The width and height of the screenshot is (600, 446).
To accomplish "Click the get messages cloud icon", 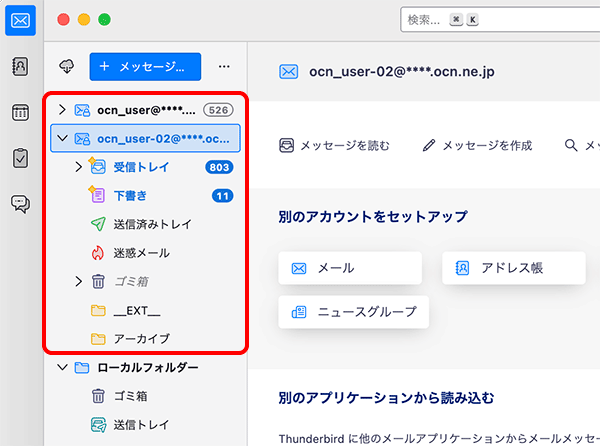I will point(68,66).
